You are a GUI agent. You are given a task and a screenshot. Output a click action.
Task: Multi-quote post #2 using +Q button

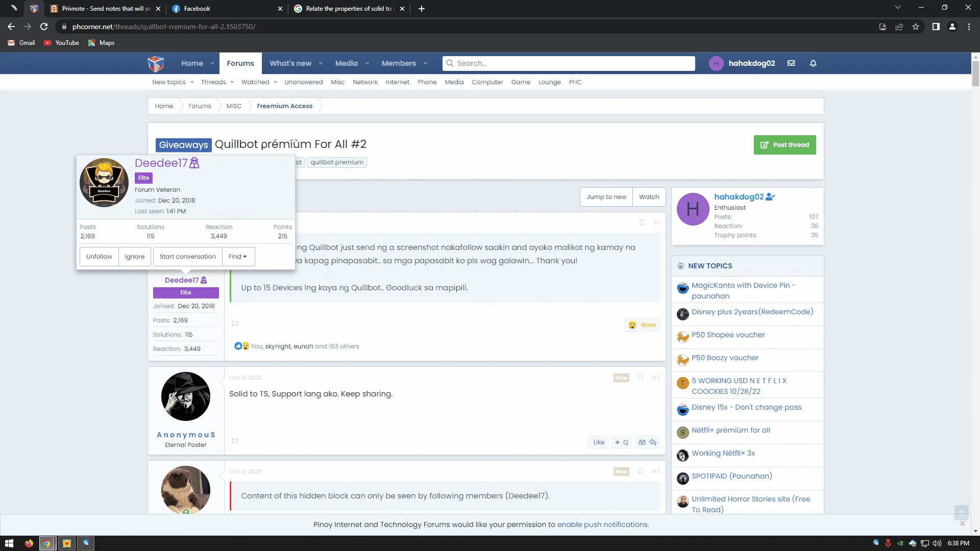[x=621, y=442]
